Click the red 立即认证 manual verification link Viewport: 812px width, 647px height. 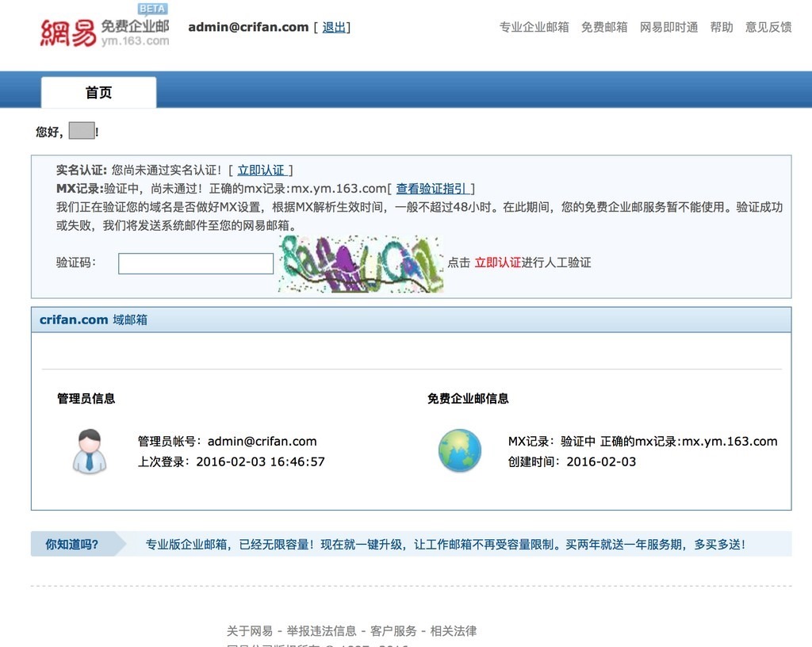pyautogui.click(x=498, y=262)
